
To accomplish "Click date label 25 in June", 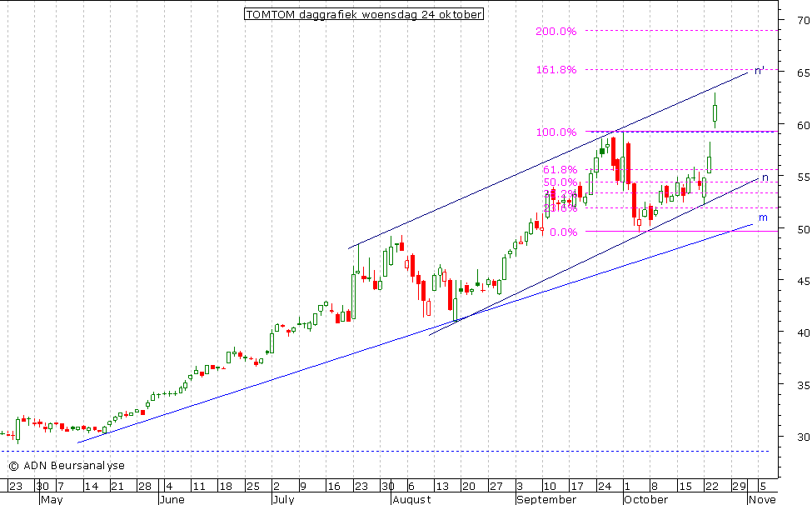I will point(252,487).
